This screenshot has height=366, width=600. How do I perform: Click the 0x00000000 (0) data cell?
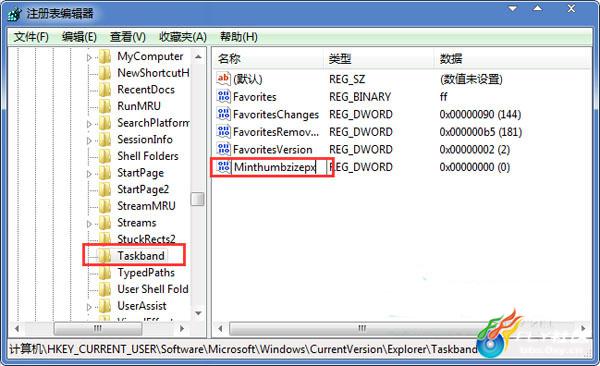point(474,167)
